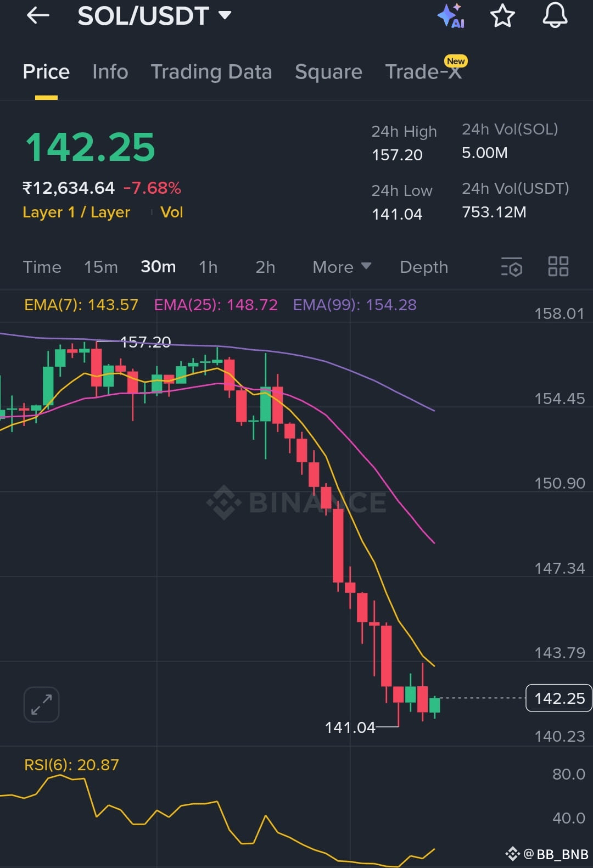The width and height of the screenshot is (593, 868).
Task: Expand the More intervals dropdown
Action: 342,267
